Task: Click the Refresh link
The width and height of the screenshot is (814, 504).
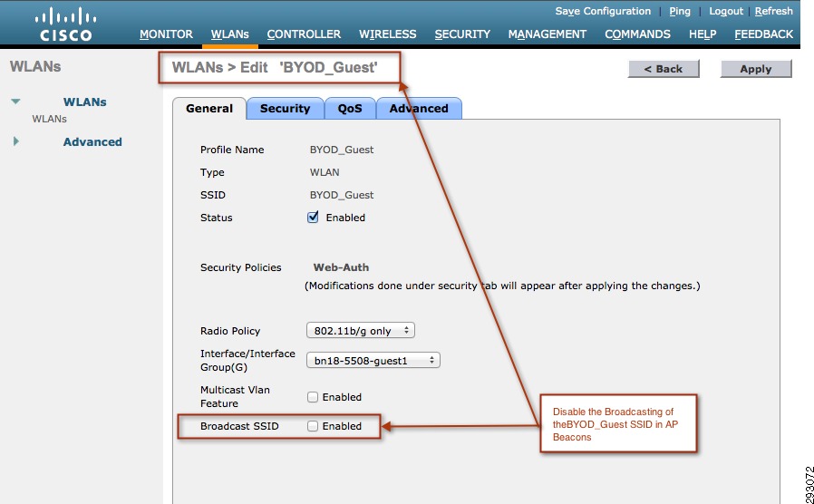Action: click(x=773, y=11)
